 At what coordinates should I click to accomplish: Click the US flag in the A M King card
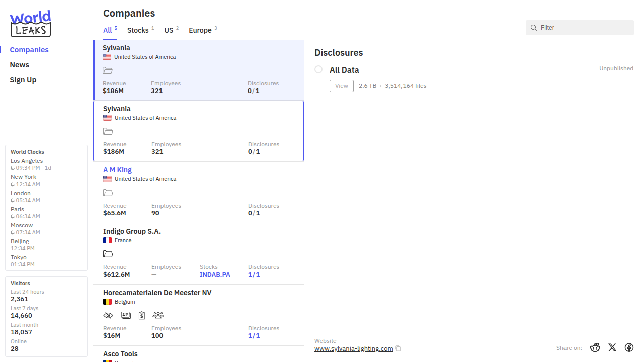point(107,179)
